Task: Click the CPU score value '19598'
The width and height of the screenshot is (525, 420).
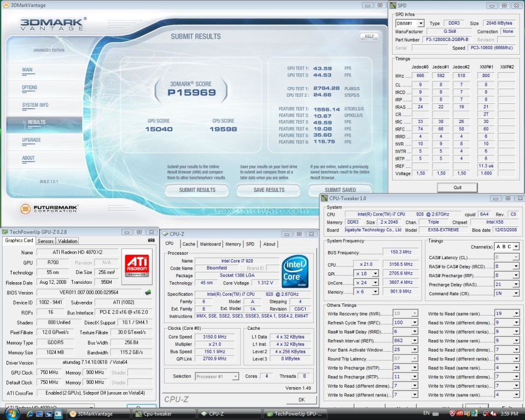Action: click(x=223, y=129)
